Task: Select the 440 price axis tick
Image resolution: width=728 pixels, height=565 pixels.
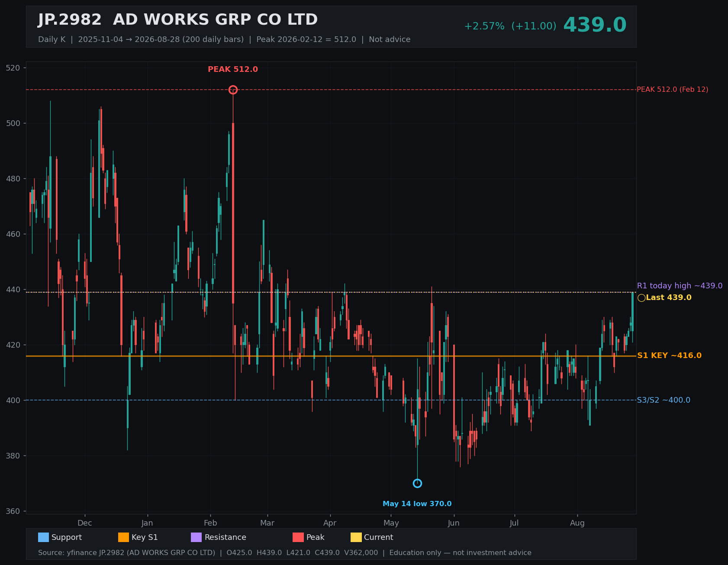Action: (x=13, y=290)
